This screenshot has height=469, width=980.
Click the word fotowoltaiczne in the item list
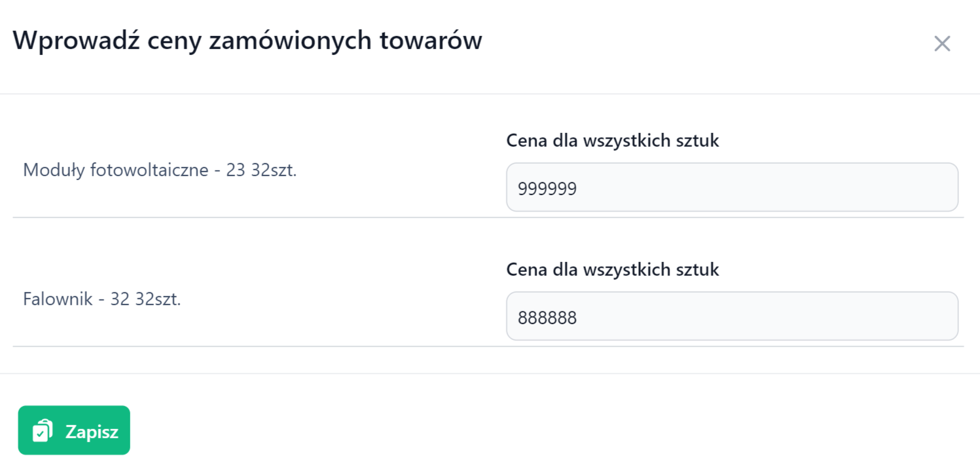point(152,171)
